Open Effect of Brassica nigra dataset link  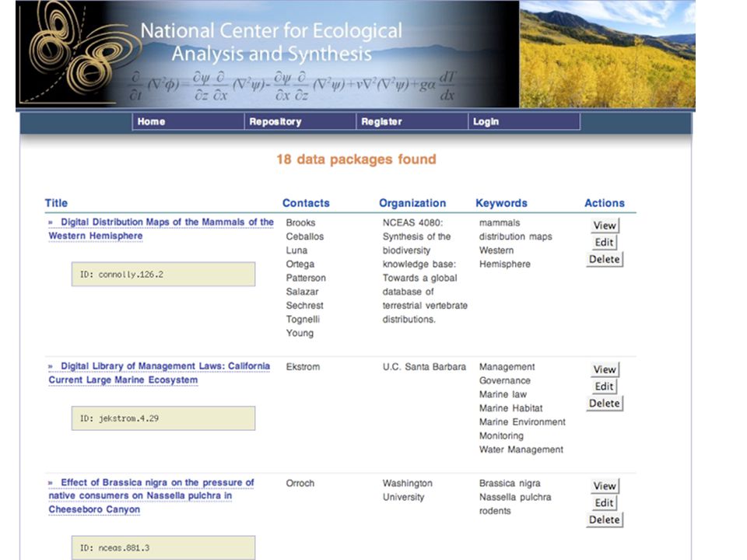click(x=151, y=495)
